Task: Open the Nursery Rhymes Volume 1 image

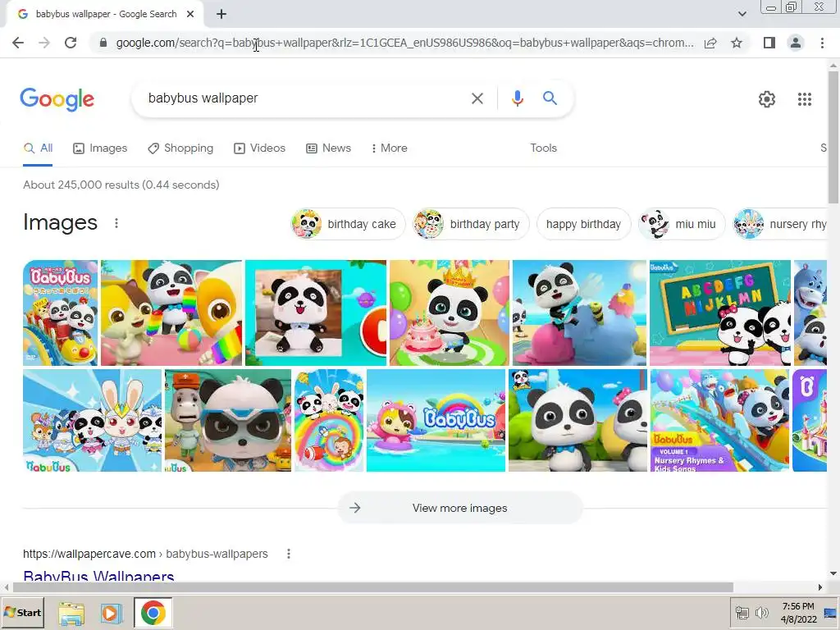Action: [720, 421]
